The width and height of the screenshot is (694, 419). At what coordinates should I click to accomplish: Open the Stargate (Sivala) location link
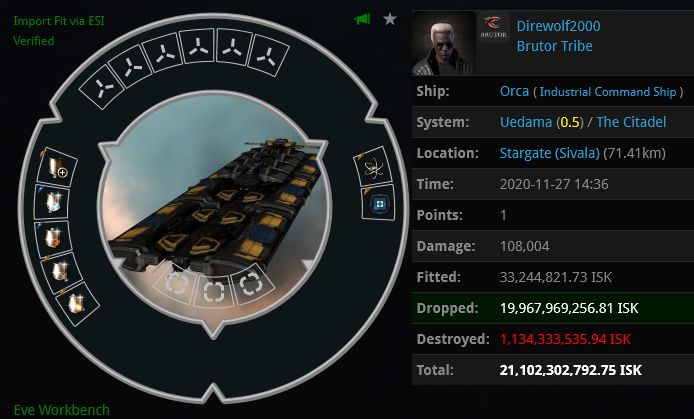pos(550,153)
